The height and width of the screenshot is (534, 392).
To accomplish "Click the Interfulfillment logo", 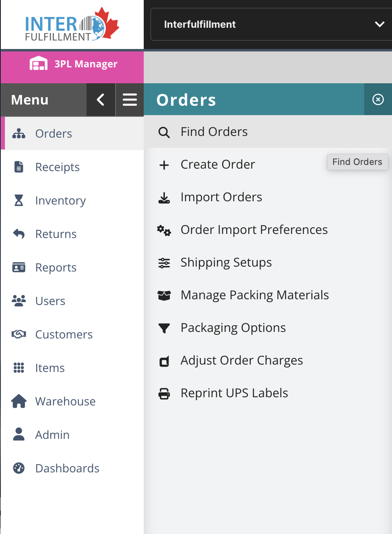I will 72,24.
